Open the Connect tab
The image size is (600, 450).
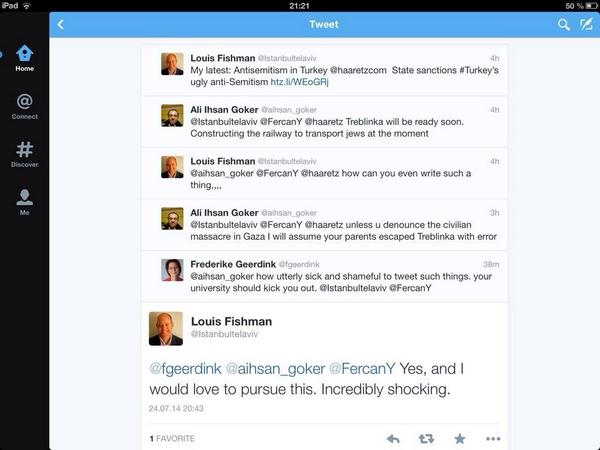point(24,106)
